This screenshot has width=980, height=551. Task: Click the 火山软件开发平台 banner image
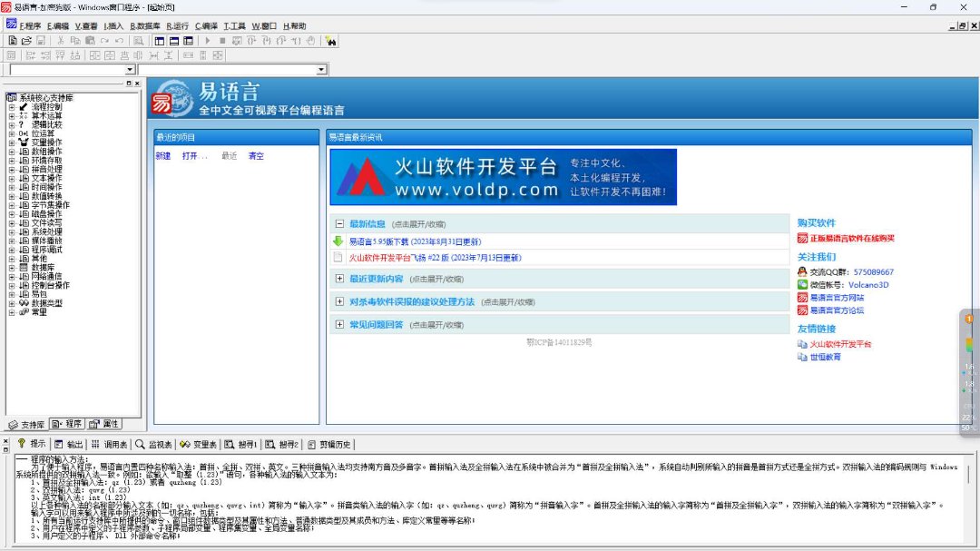pos(504,175)
